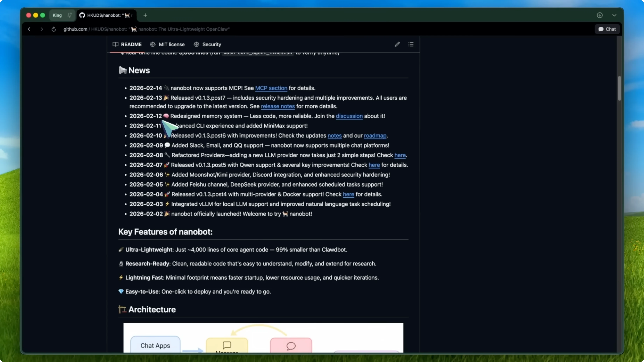Open the Downloads icon in the toolbar
Viewport: 644px width, 362px height.
pyautogui.click(x=600, y=15)
